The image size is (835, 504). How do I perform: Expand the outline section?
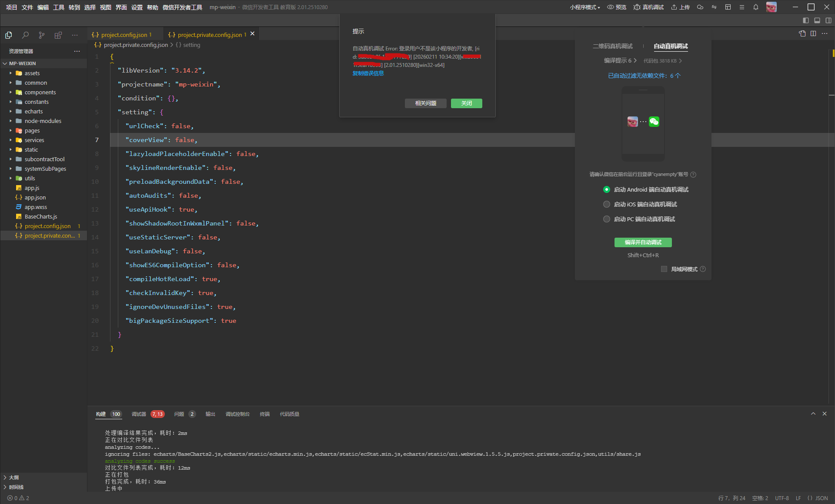(13, 477)
